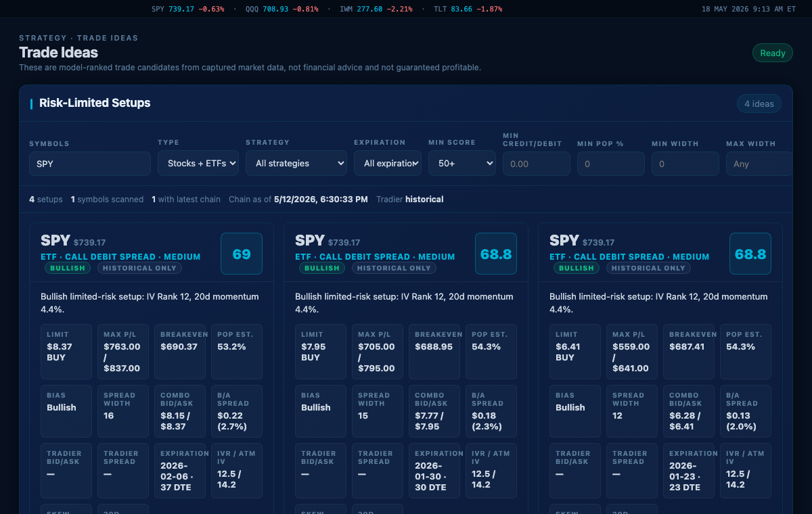Click the Risk-Limited Setups heading

pos(95,103)
